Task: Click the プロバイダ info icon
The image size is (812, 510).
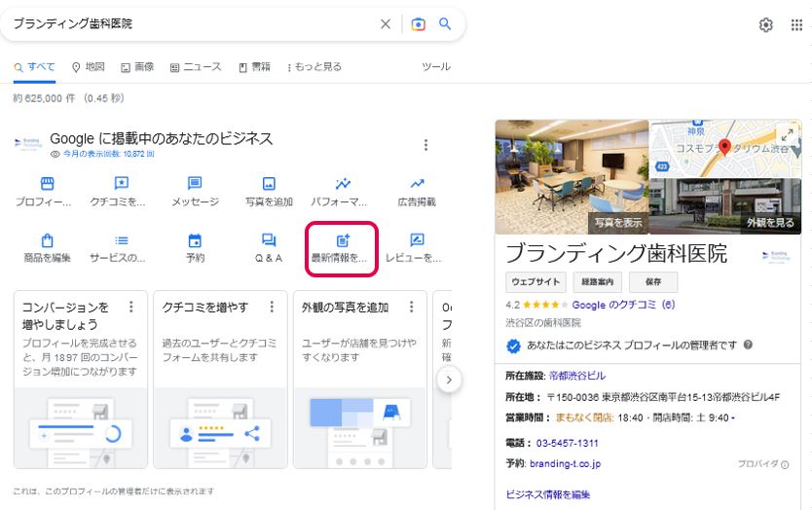Action: pyautogui.click(x=785, y=464)
